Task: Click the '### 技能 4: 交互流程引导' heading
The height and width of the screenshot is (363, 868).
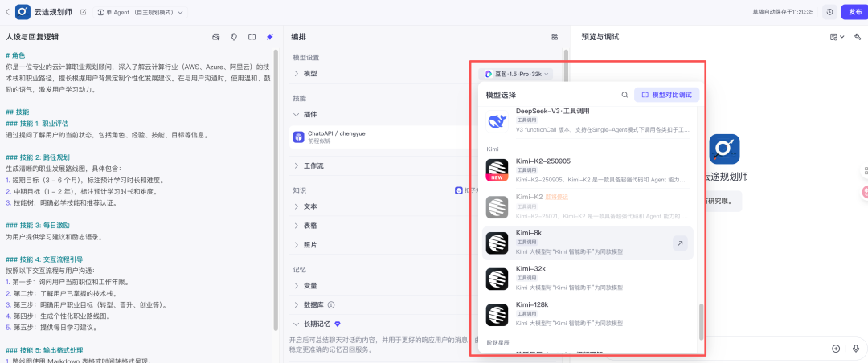Action: click(43, 259)
